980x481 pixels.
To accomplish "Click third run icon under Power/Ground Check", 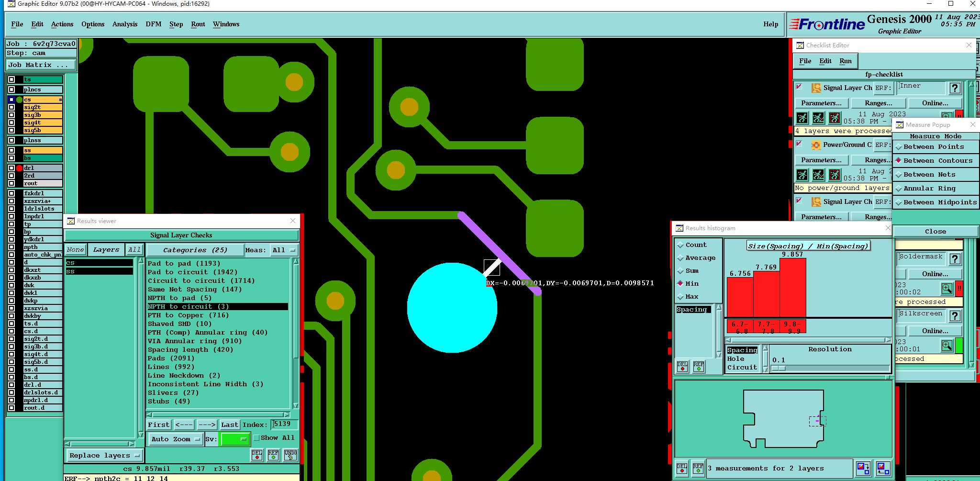I will [835, 175].
